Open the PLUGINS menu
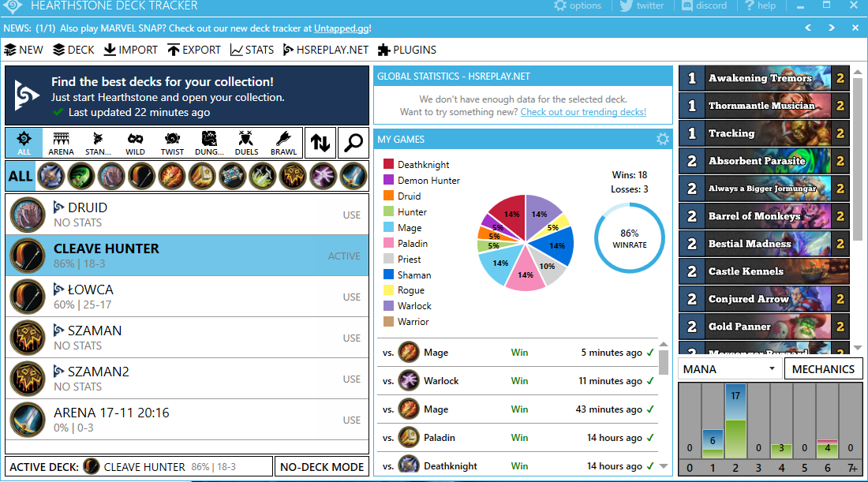 [x=407, y=50]
